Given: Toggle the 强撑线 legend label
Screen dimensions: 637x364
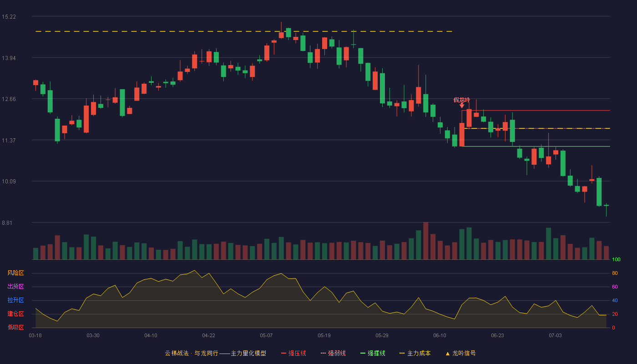Looking at the screenshot, I should (376, 354).
